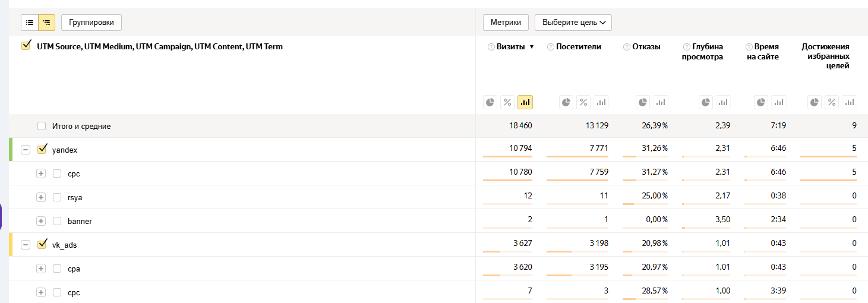This screenshot has width=868, height=303.
Task: Click bar chart icon under Отказы
Action: click(x=661, y=102)
